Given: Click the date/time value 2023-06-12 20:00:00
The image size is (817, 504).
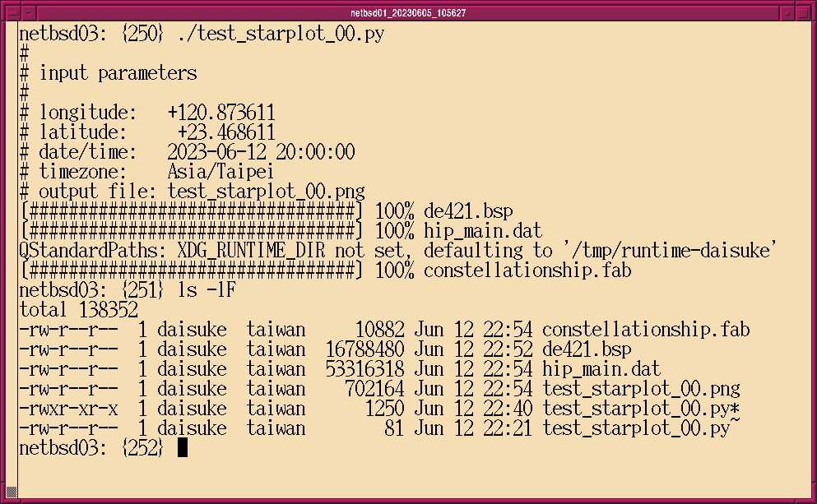Looking at the screenshot, I should tap(261, 152).
